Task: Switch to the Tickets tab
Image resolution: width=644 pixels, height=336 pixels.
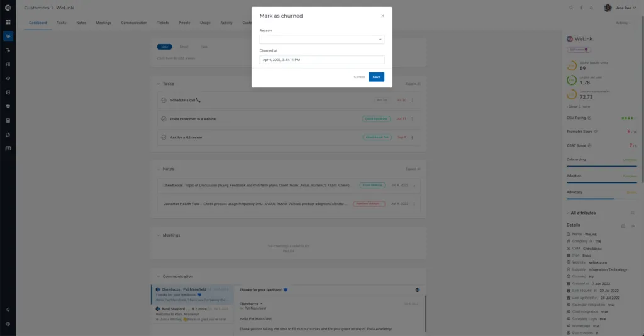Action: point(163,23)
